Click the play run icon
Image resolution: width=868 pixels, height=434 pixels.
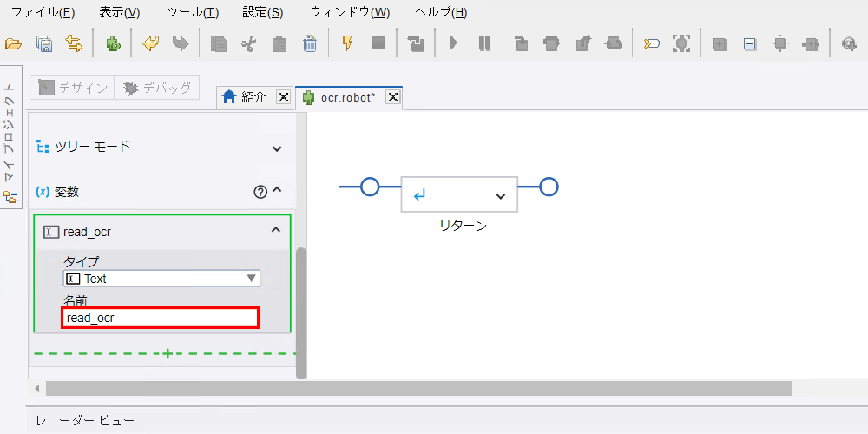click(x=453, y=43)
